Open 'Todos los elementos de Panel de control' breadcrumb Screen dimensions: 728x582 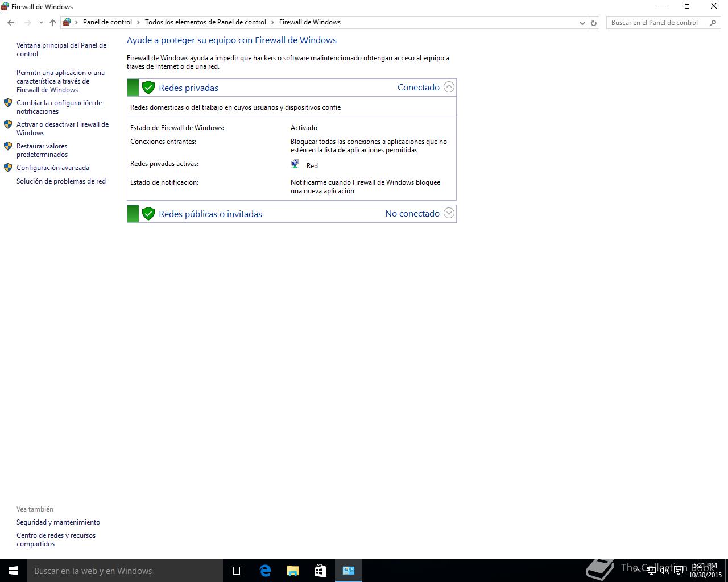point(205,22)
